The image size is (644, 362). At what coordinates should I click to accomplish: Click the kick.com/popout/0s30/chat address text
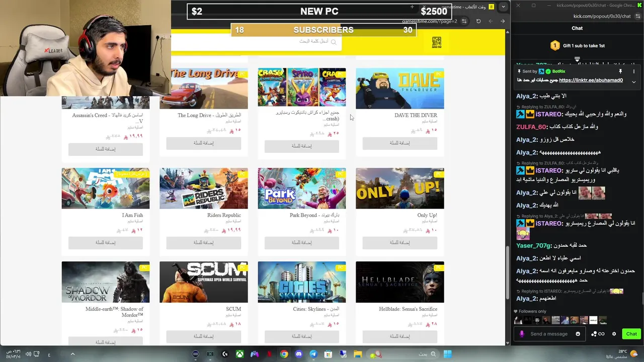[x=602, y=16]
